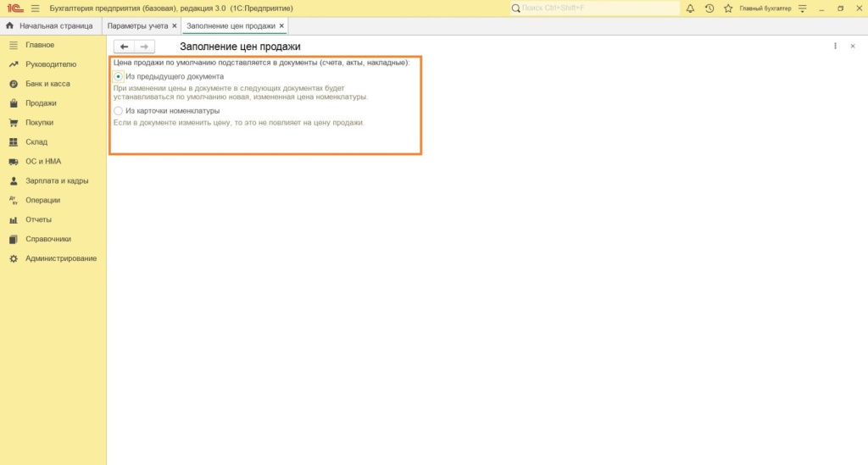868x465 pixels.
Task: Select 'Из предыдущего документа' radio option
Action: coord(119,77)
